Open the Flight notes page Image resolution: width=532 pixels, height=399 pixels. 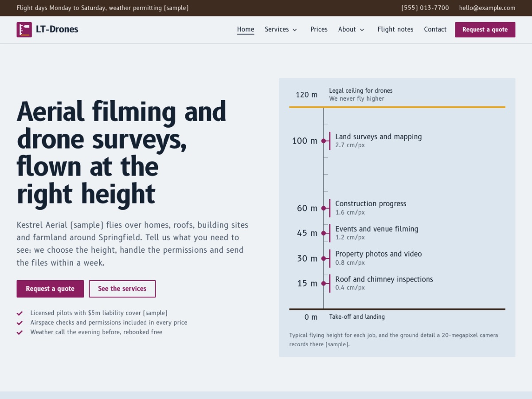(395, 29)
